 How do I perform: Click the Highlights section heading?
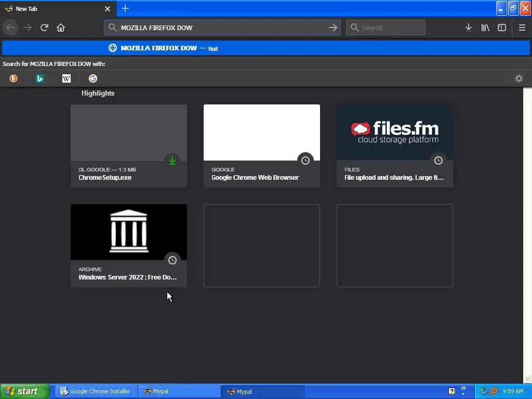[98, 94]
